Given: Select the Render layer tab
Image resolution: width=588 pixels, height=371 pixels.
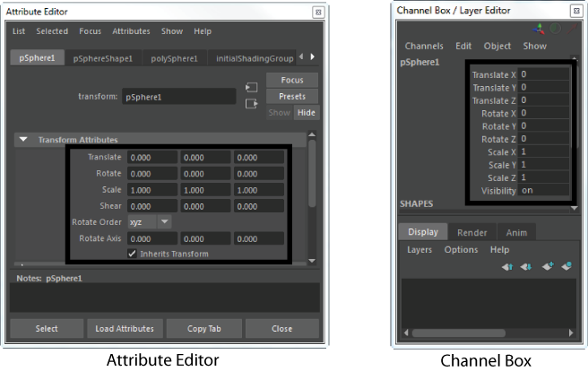Looking at the screenshot, I should tap(472, 232).
